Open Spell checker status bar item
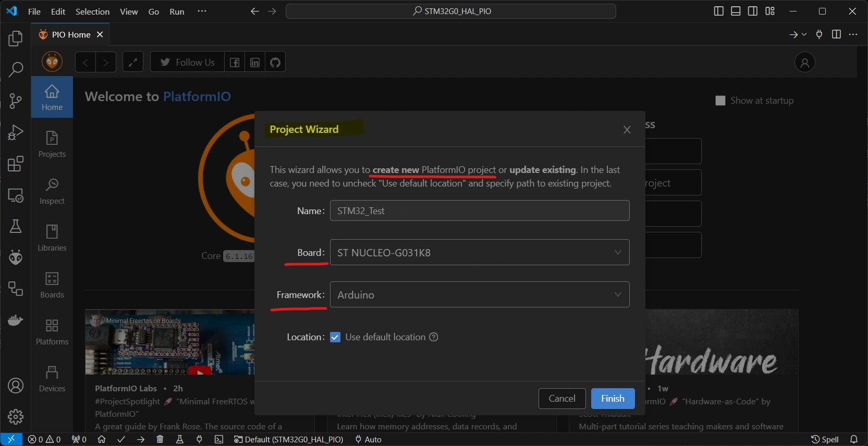 [825, 439]
